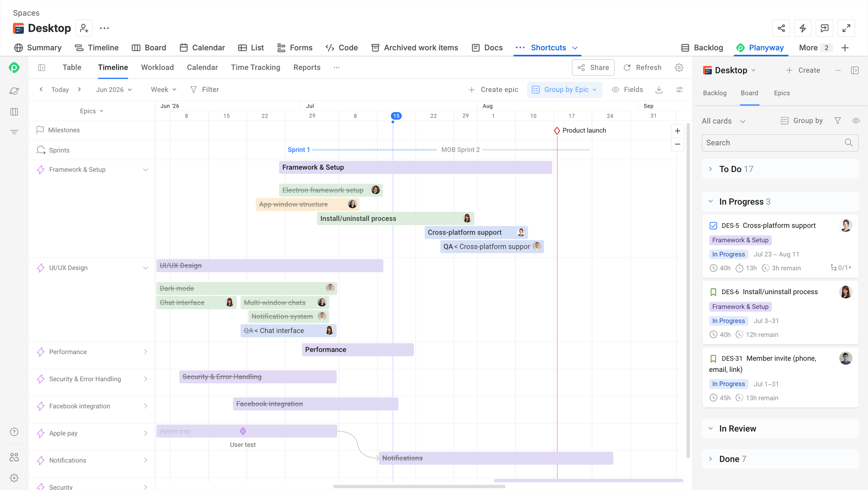Click the Create epic button
The height and width of the screenshot is (490, 868).
coord(493,90)
